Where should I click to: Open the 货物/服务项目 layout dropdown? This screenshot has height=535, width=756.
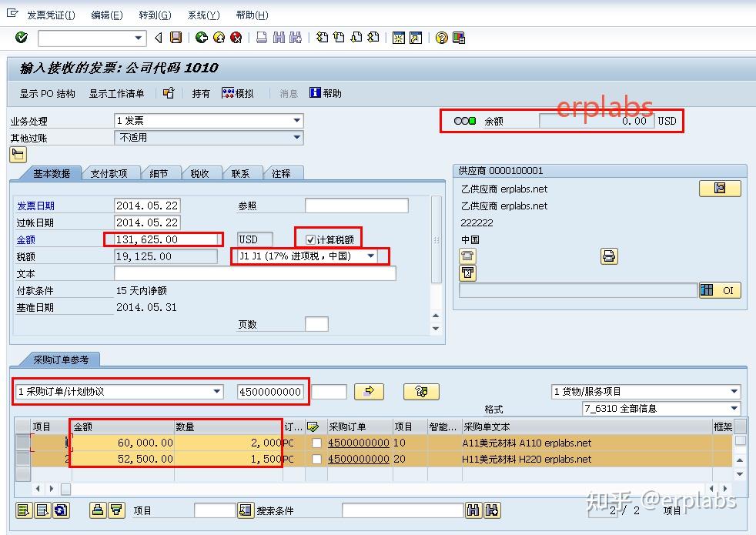[736, 392]
